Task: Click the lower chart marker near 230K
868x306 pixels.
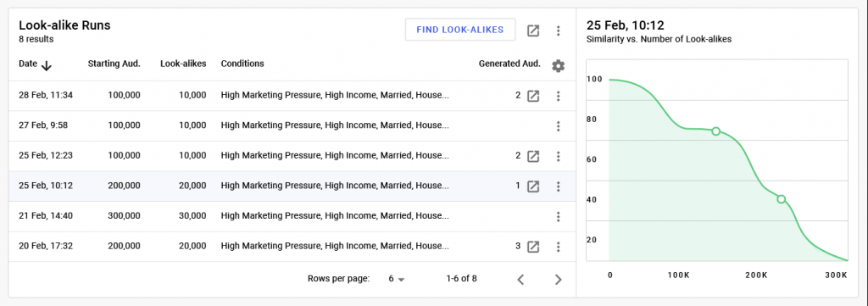Action: pyautogui.click(x=781, y=199)
